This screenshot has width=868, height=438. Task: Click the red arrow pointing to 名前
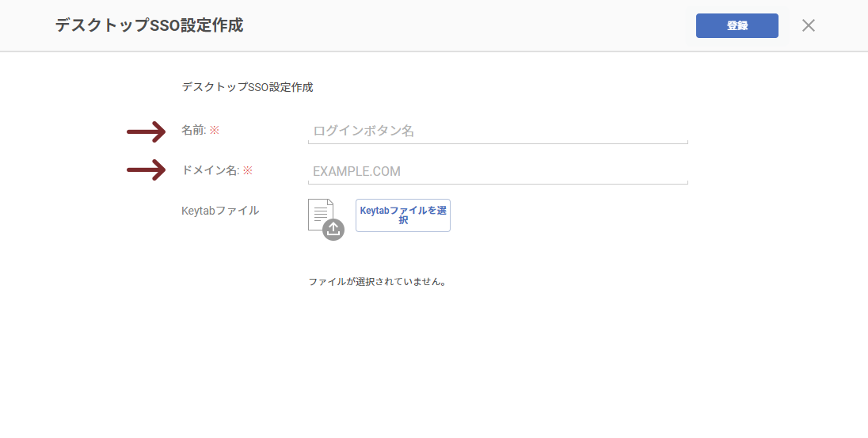(x=147, y=131)
